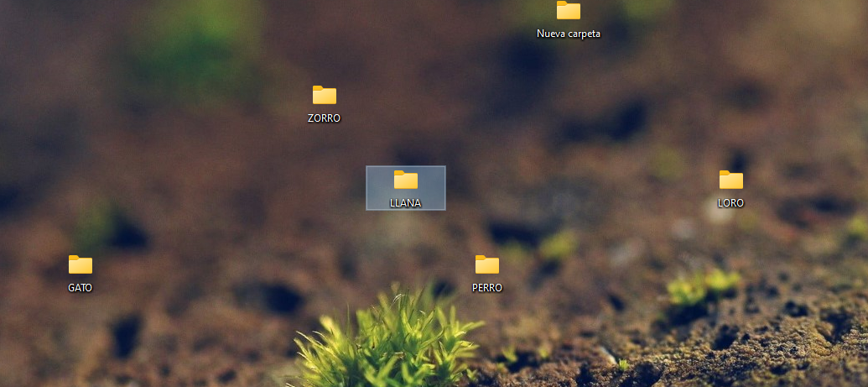Select the PERRO folder icon
This screenshot has width=868, height=387.
tap(487, 264)
